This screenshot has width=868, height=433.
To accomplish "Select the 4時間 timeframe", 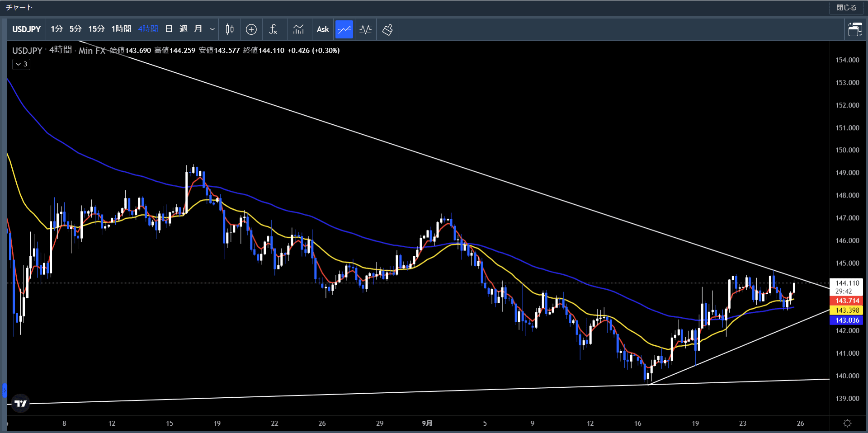I will click(148, 29).
